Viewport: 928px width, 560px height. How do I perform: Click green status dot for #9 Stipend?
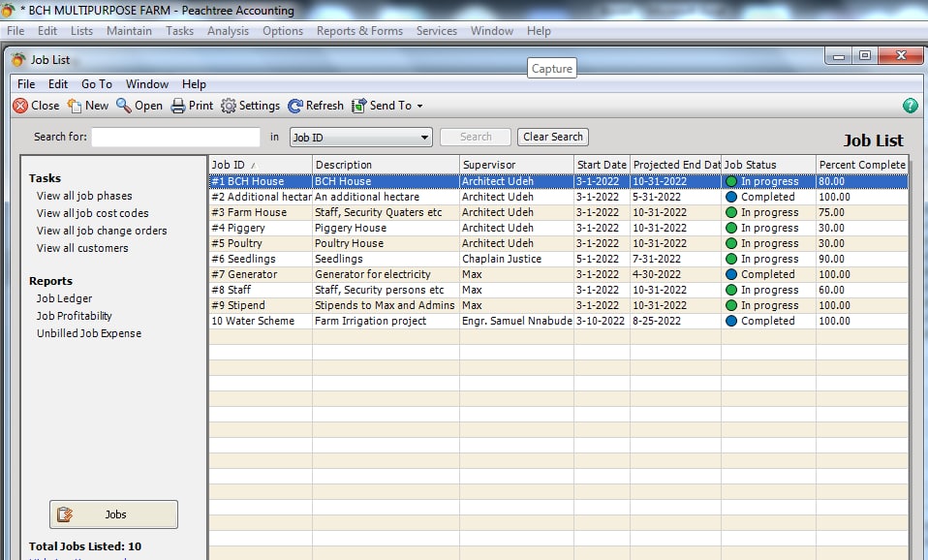(x=731, y=305)
